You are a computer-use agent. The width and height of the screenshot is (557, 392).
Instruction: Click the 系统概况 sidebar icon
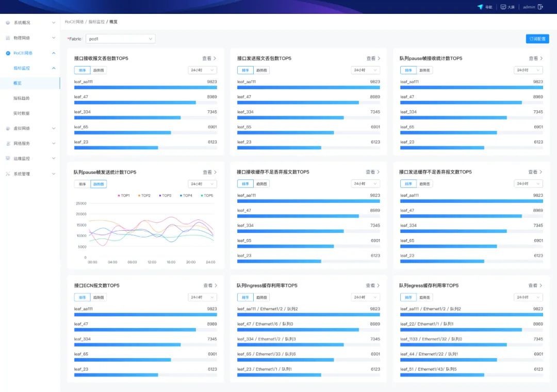8,23
